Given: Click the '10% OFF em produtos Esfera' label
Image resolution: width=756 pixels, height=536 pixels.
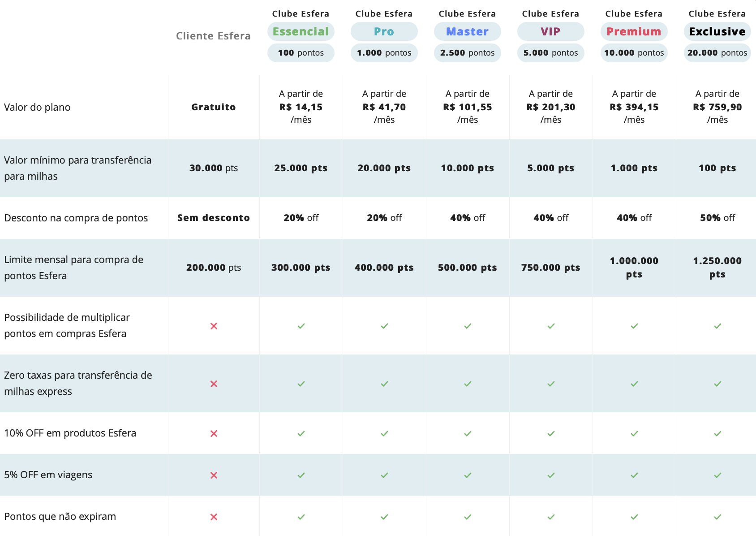Looking at the screenshot, I should click(x=70, y=433).
